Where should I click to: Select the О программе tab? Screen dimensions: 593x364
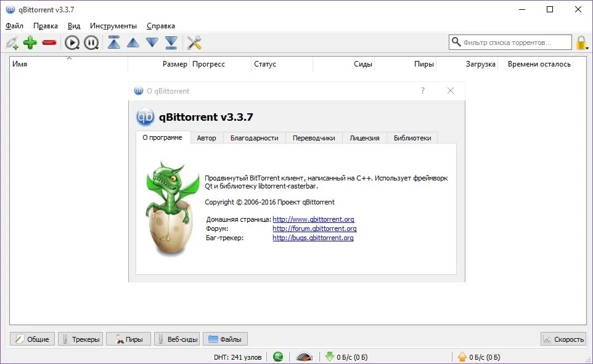pyautogui.click(x=162, y=137)
